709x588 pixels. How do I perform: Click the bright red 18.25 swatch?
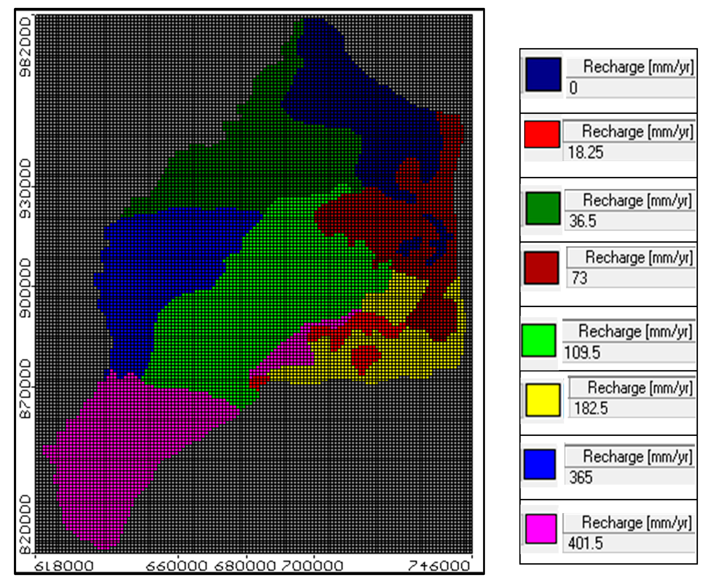pyautogui.click(x=542, y=134)
